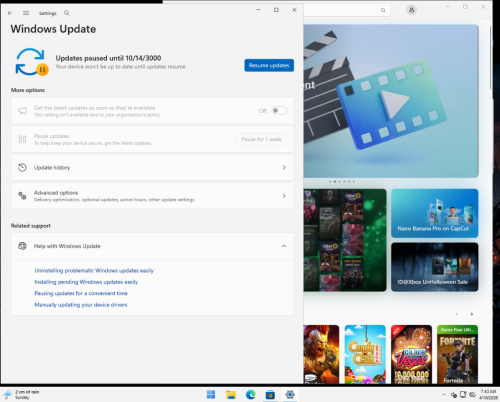The image size is (500, 402).
Task: Click Resume updates button
Action: click(269, 65)
